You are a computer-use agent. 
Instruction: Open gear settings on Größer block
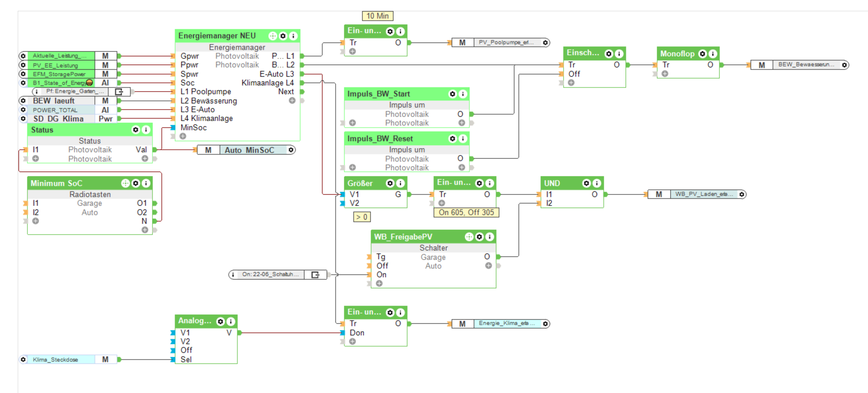click(390, 183)
